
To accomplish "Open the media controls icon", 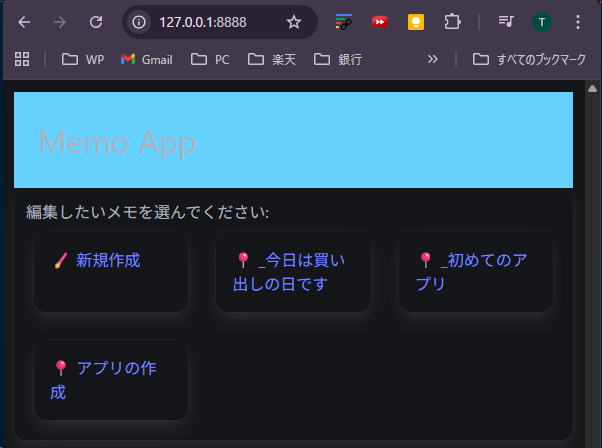I will pyautogui.click(x=506, y=22).
